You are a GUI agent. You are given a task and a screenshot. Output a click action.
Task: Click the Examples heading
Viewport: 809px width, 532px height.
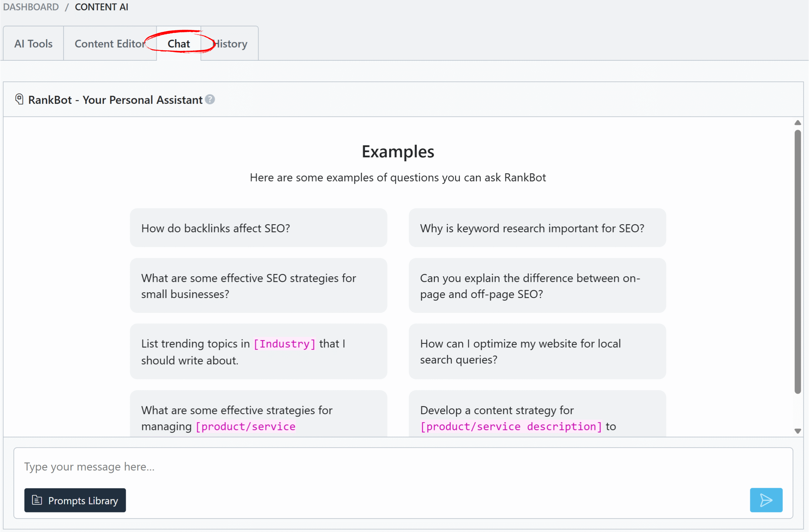[x=398, y=152]
